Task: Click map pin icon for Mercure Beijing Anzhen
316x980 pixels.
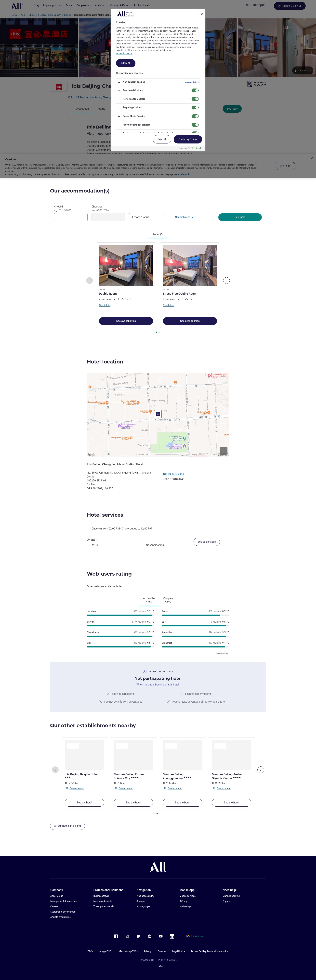Action: pyautogui.click(x=214, y=788)
